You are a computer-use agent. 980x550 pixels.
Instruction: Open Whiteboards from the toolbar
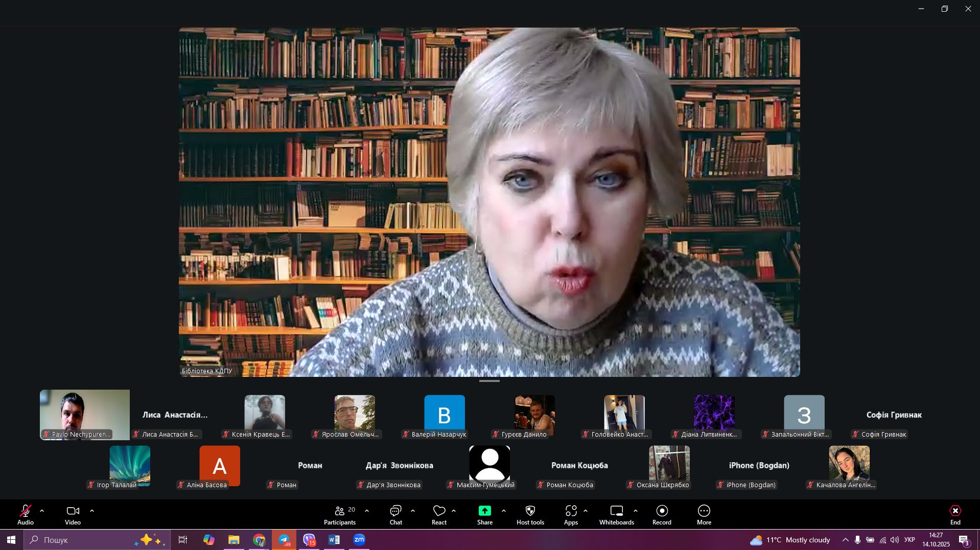(616, 514)
